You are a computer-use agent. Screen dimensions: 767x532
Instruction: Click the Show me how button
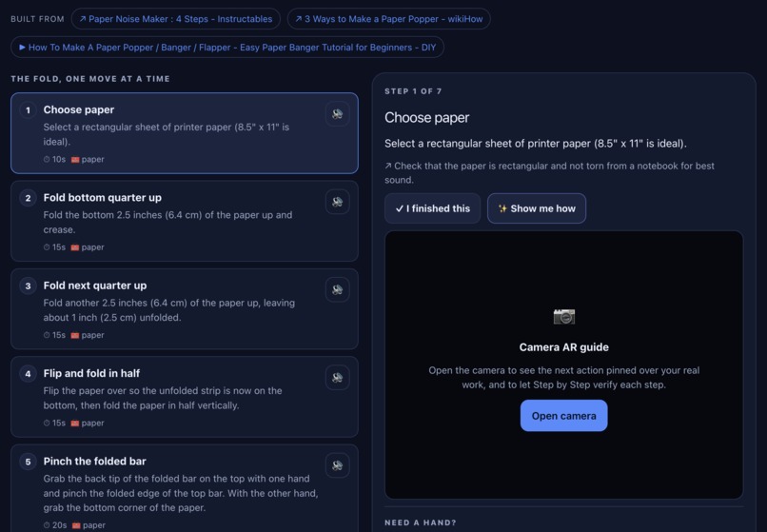point(537,208)
